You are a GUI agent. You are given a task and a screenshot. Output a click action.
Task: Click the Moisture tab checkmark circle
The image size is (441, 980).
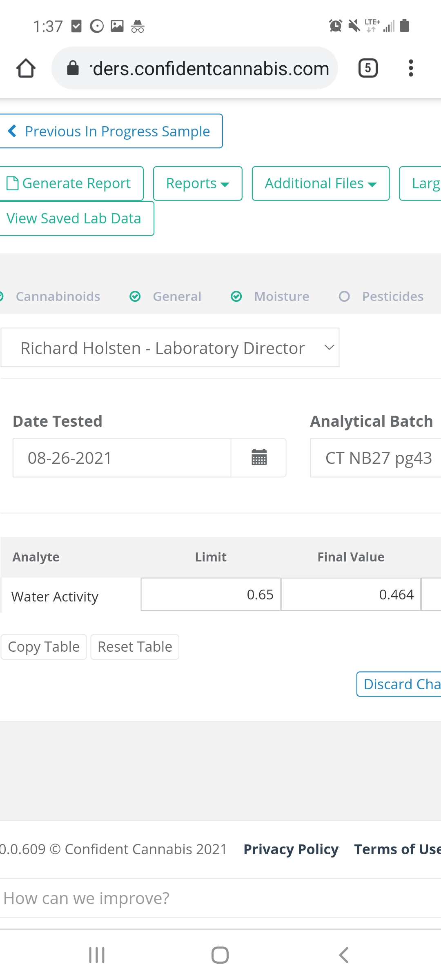(x=236, y=296)
